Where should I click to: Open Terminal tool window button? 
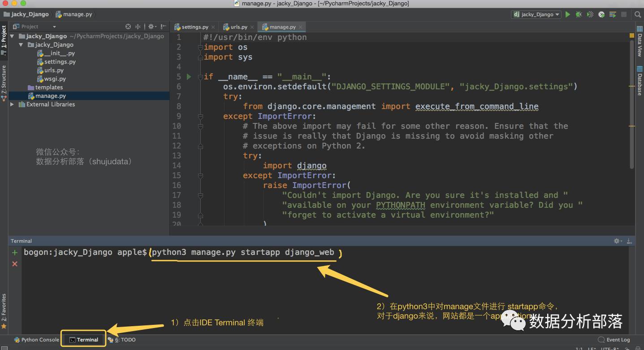(x=84, y=340)
